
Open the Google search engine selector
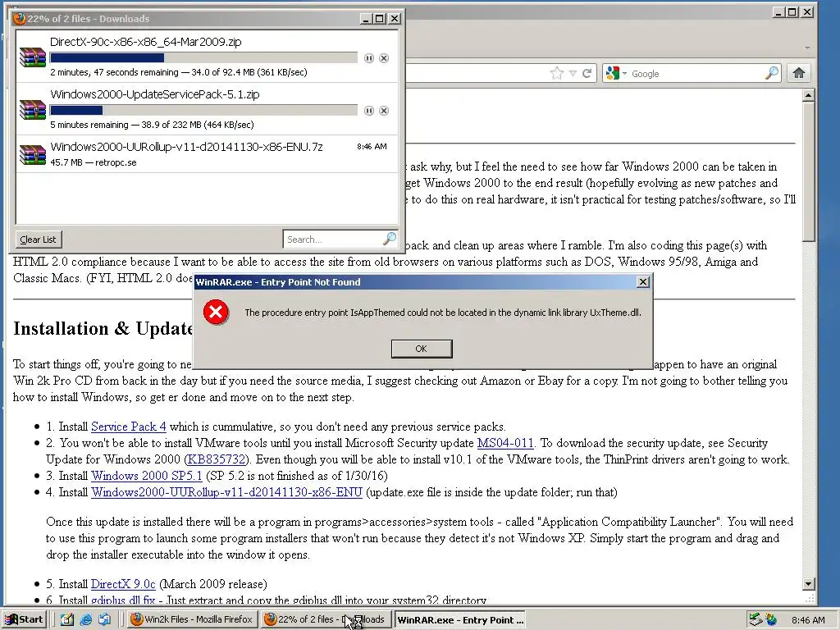tap(615, 73)
